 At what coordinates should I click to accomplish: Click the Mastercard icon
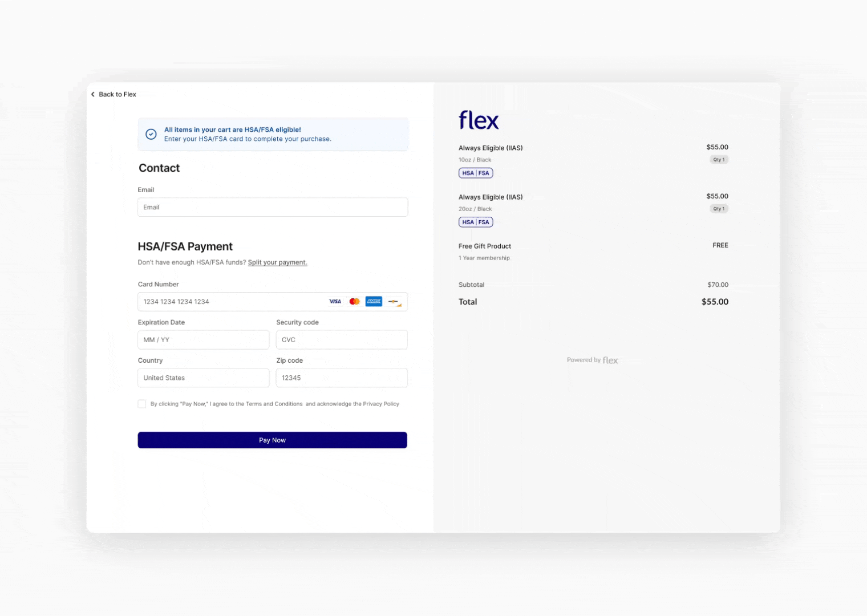(x=355, y=302)
